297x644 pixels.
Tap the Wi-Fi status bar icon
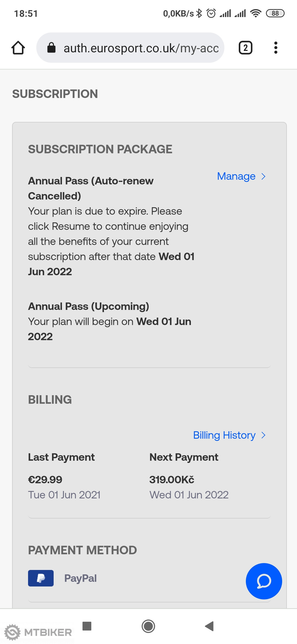[x=256, y=13]
